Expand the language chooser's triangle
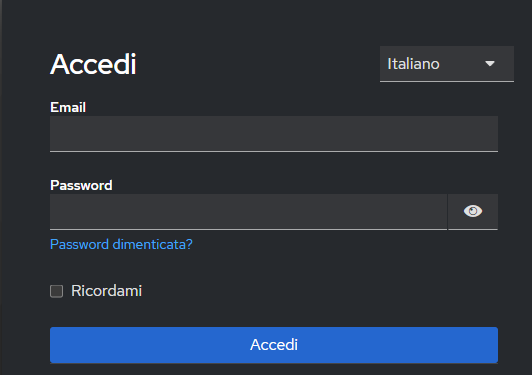The image size is (532, 375). pyautogui.click(x=490, y=63)
